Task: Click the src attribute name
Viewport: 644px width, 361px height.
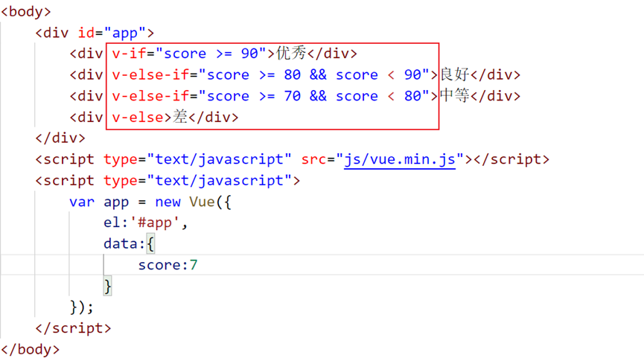Action: 313,159
